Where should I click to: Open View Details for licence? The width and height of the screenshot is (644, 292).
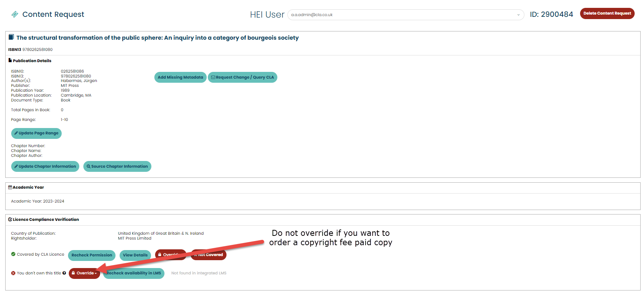coord(135,255)
